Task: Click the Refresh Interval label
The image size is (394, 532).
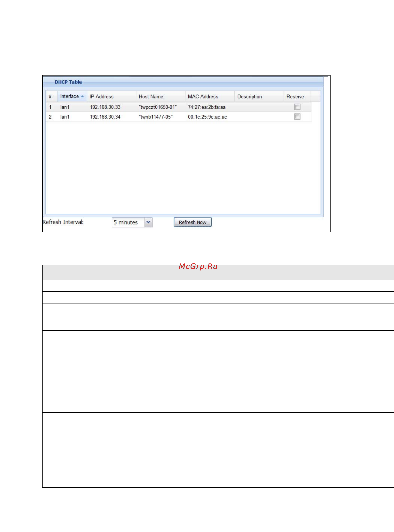Action: pyautogui.click(x=63, y=222)
